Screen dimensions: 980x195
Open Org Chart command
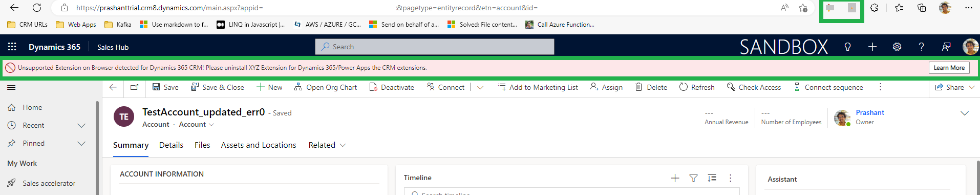[x=326, y=87]
